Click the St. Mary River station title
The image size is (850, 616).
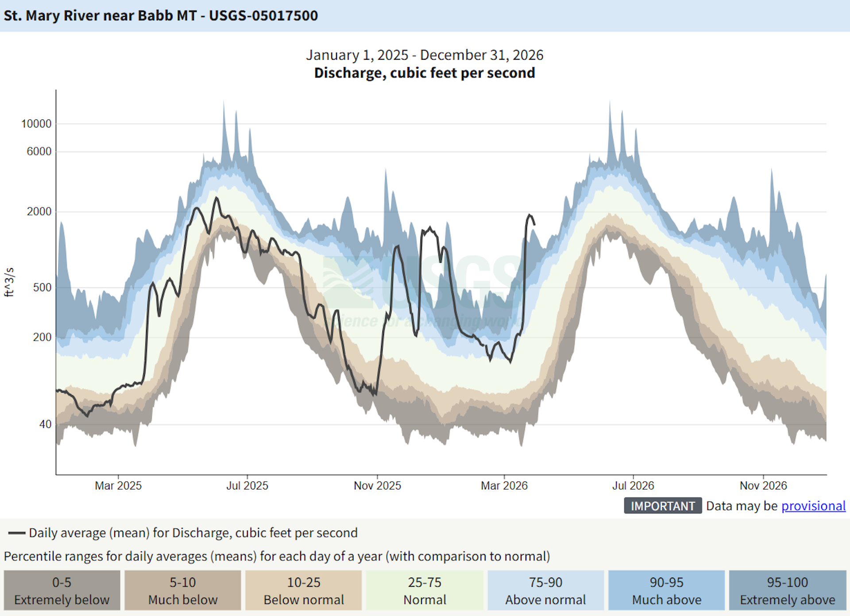click(161, 15)
